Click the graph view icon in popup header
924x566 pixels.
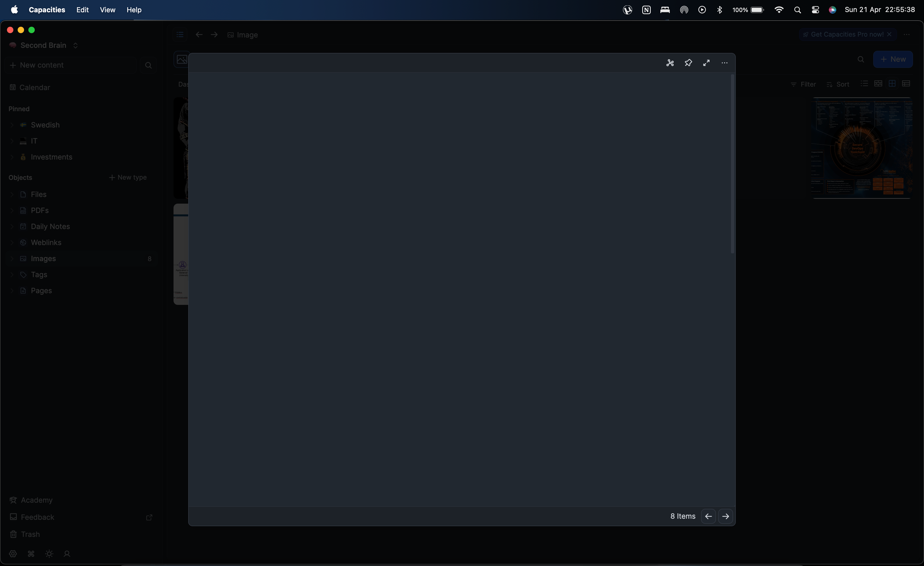tap(670, 63)
